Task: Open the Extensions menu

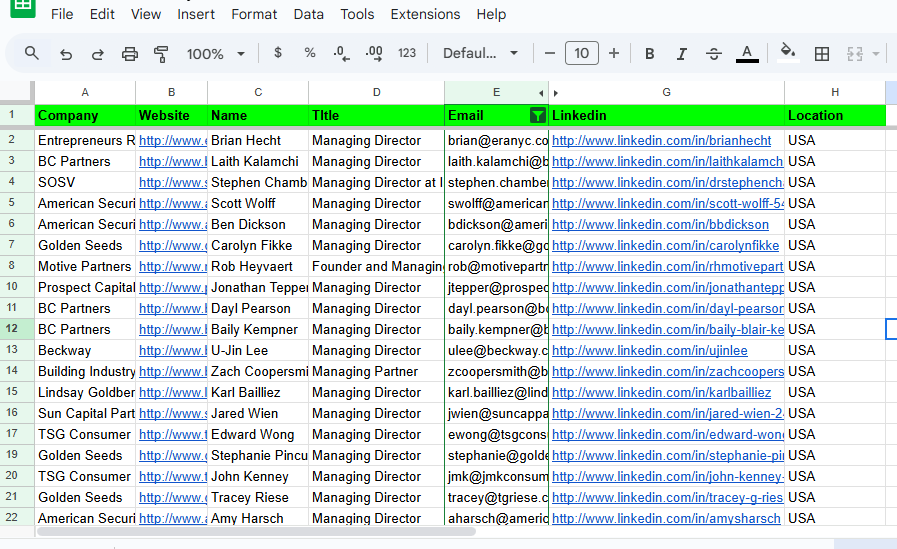Action: coord(425,14)
